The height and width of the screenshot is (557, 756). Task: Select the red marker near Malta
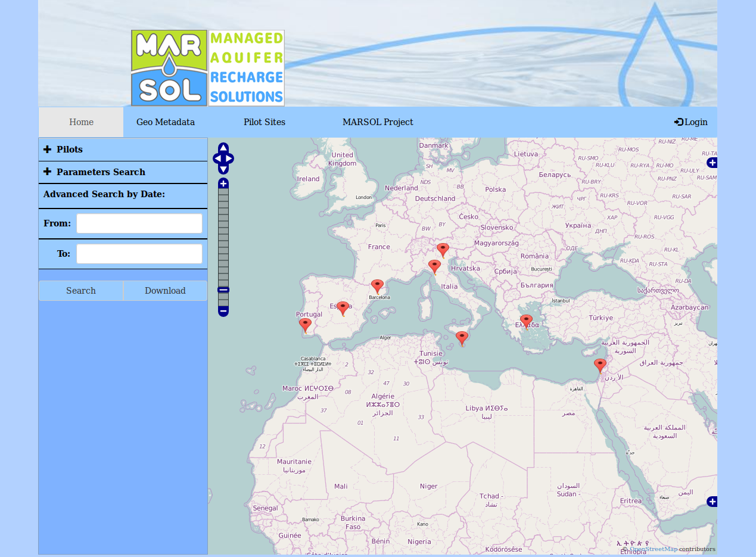tap(462, 338)
